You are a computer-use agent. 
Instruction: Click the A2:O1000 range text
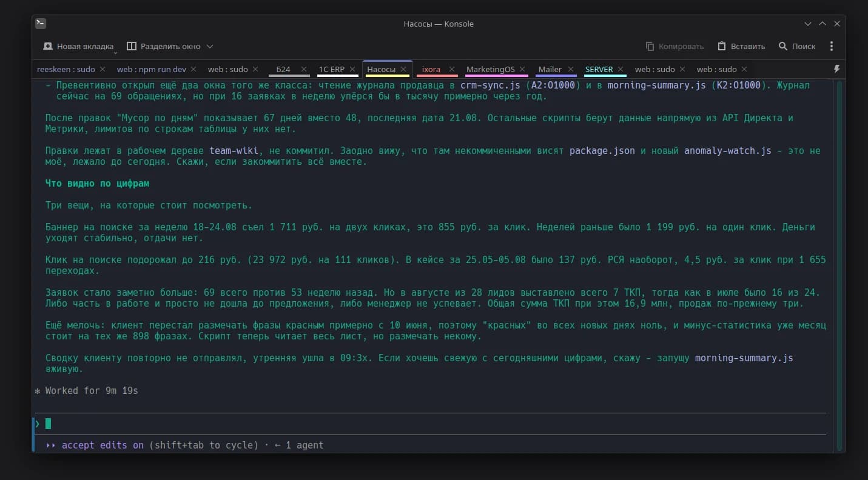pos(553,85)
